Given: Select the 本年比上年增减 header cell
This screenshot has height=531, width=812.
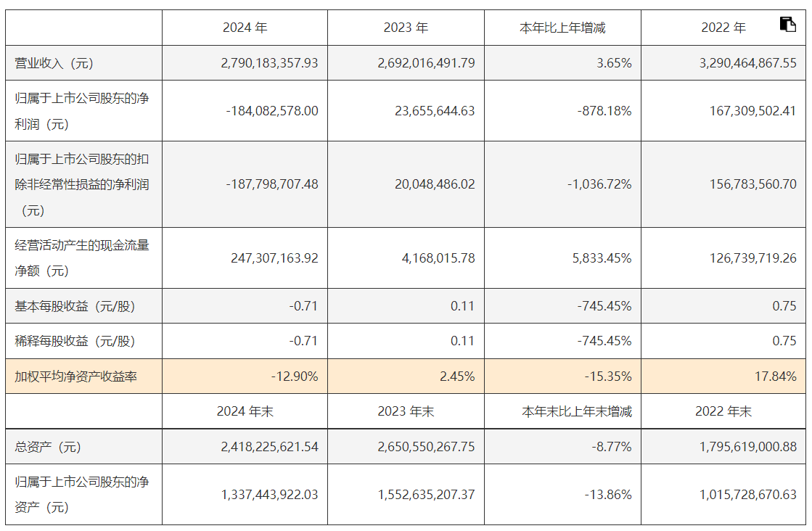Looking at the screenshot, I should point(562,28).
